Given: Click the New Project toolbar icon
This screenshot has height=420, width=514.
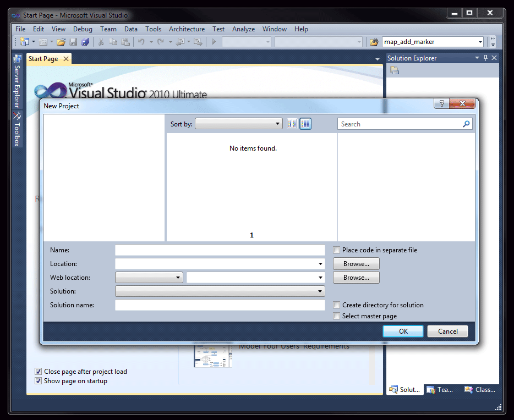Looking at the screenshot, I should pyautogui.click(x=26, y=42).
